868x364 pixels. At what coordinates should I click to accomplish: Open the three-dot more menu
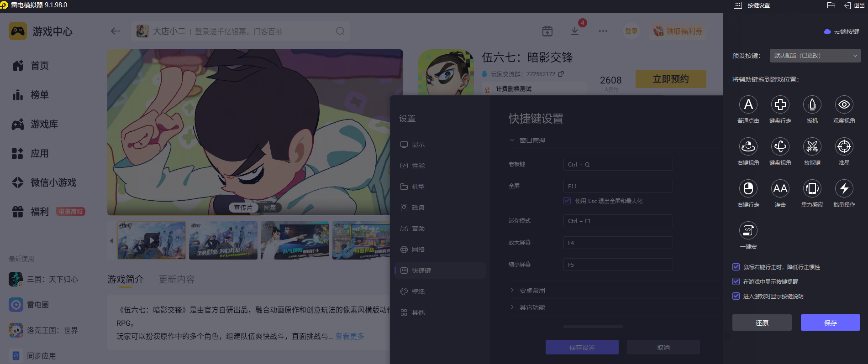[x=603, y=31]
